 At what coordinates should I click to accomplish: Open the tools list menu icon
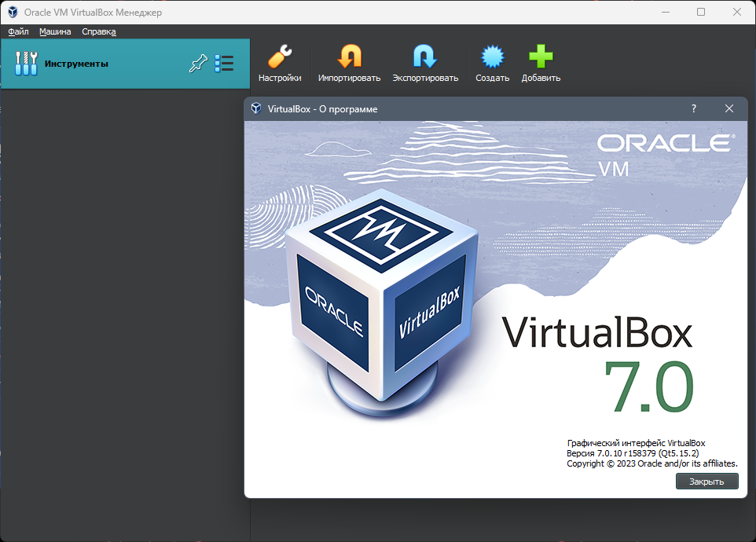[224, 63]
